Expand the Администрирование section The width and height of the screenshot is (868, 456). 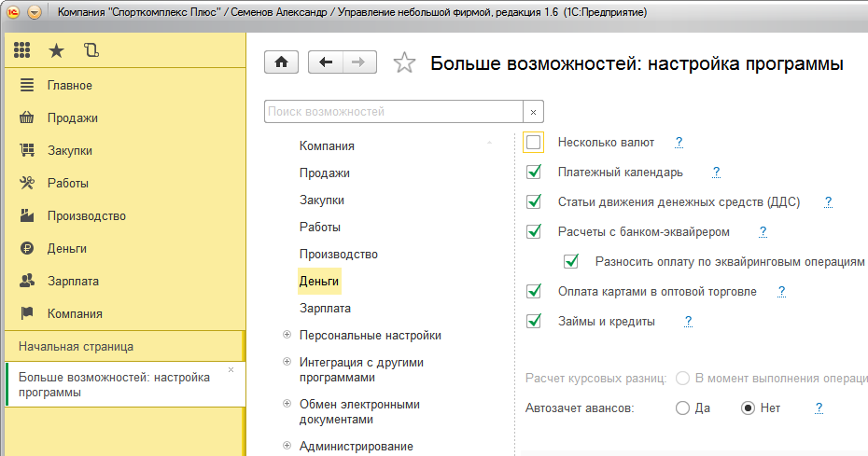coord(286,446)
